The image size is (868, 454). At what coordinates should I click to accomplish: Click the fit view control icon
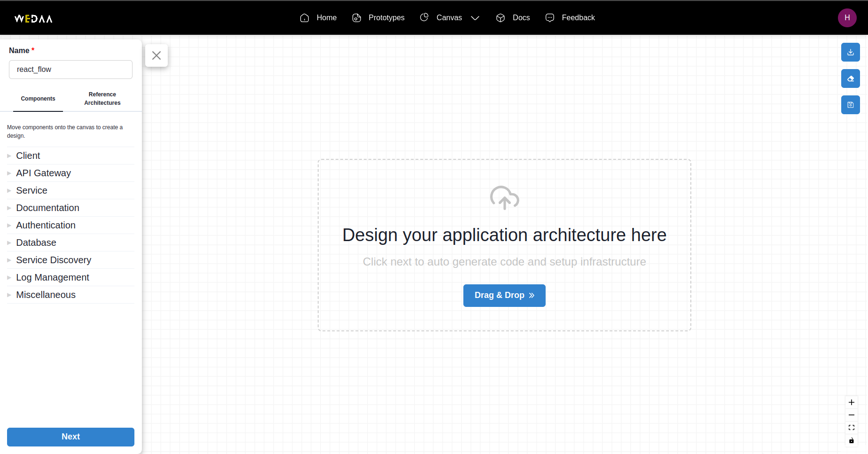pyautogui.click(x=852, y=428)
